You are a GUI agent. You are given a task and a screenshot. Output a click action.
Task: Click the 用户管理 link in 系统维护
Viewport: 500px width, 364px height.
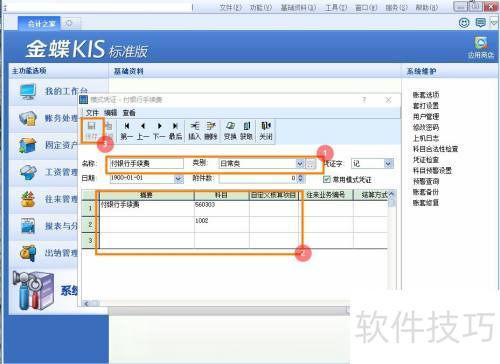(426, 116)
